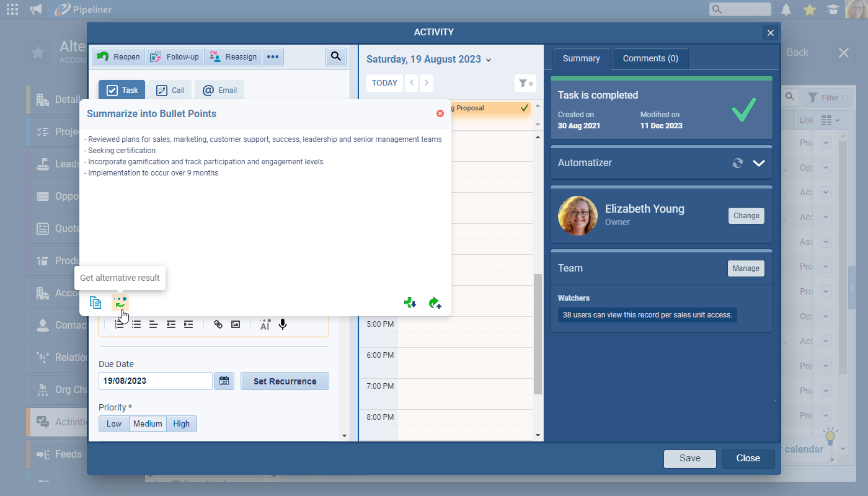Expand the Automatizer section

coord(759,163)
